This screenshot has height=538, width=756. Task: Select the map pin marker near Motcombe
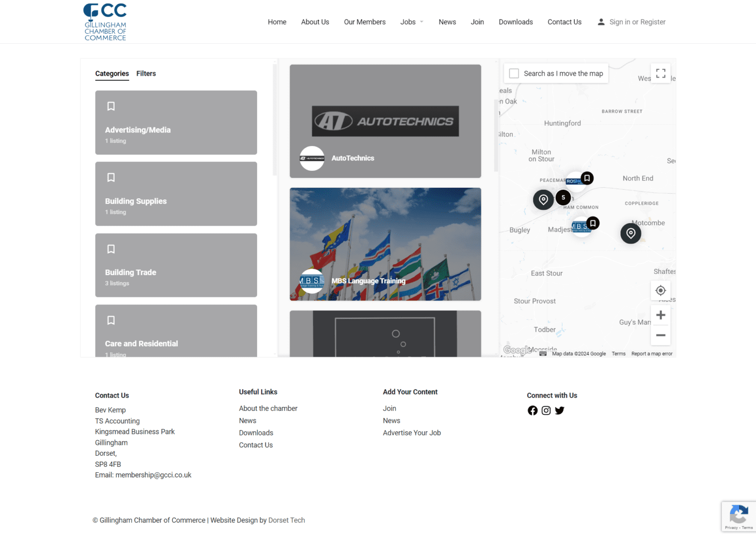631,233
